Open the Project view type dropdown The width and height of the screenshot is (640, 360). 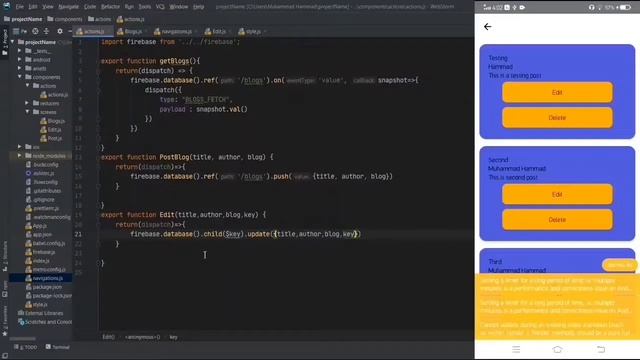point(20,31)
